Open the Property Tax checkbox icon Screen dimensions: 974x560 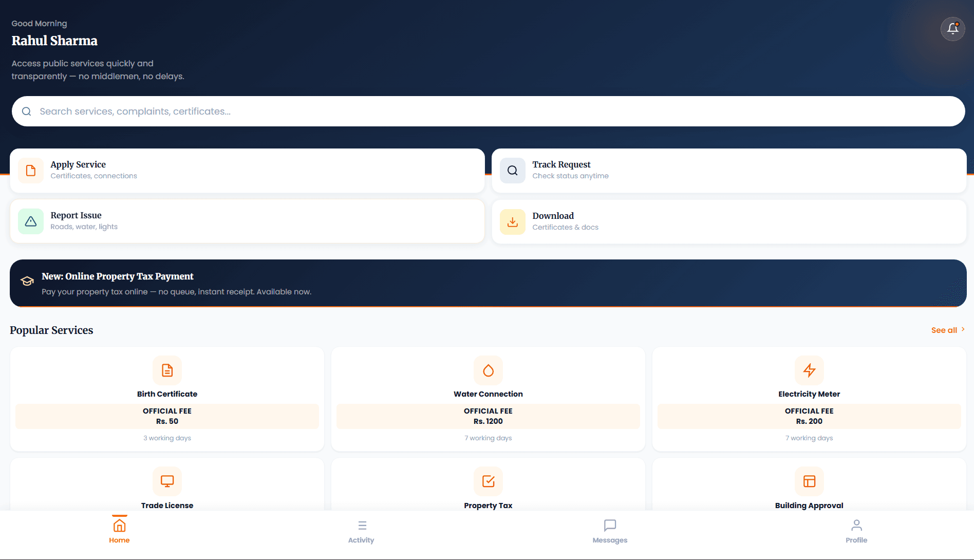(x=488, y=481)
